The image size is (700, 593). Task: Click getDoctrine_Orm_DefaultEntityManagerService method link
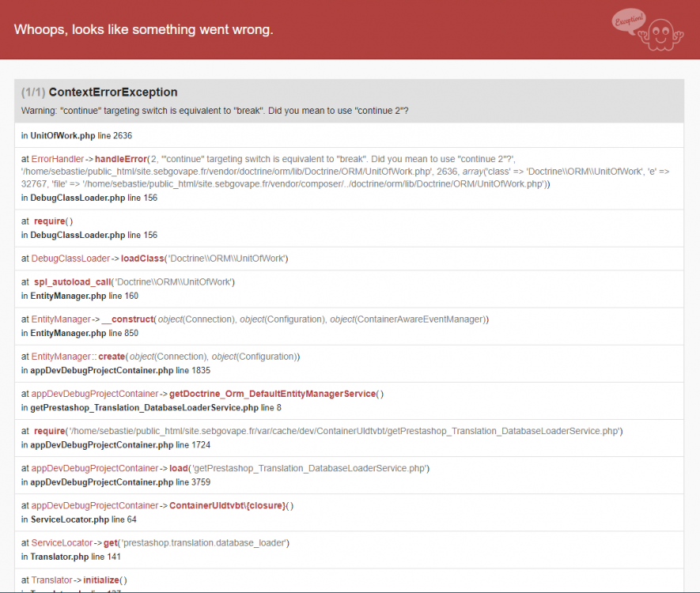272,394
